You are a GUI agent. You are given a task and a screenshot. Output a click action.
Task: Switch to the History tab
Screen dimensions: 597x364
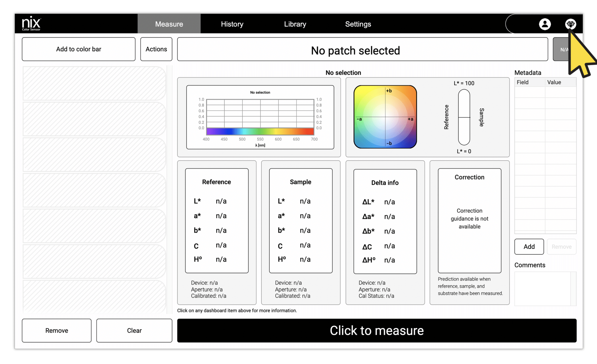point(232,24)
